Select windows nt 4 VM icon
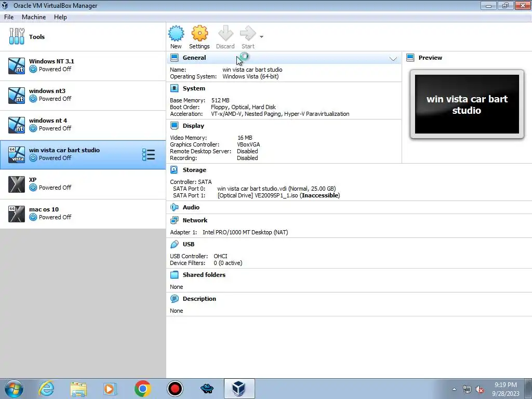The width and height of the screenshot is (532, 399). pyautogui.click(x=17, y=125)
